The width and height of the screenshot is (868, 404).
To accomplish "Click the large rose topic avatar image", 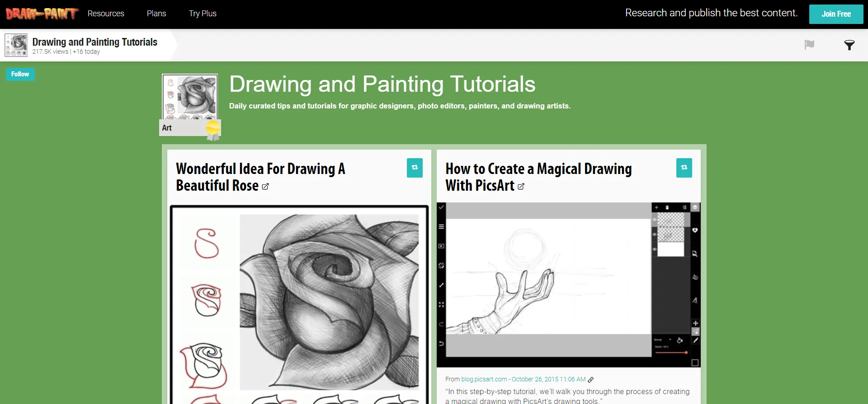I will 190,97.
